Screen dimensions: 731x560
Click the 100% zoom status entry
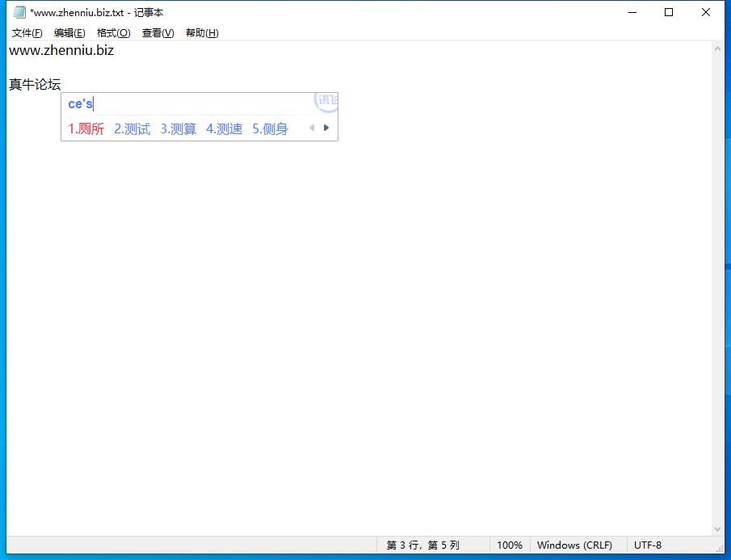click(x=510, y=545)
